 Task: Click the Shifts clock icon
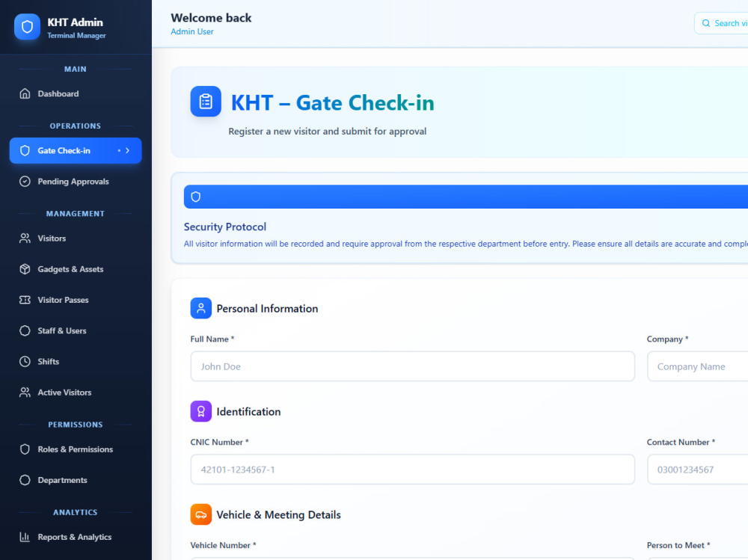[x=25, y=362]
